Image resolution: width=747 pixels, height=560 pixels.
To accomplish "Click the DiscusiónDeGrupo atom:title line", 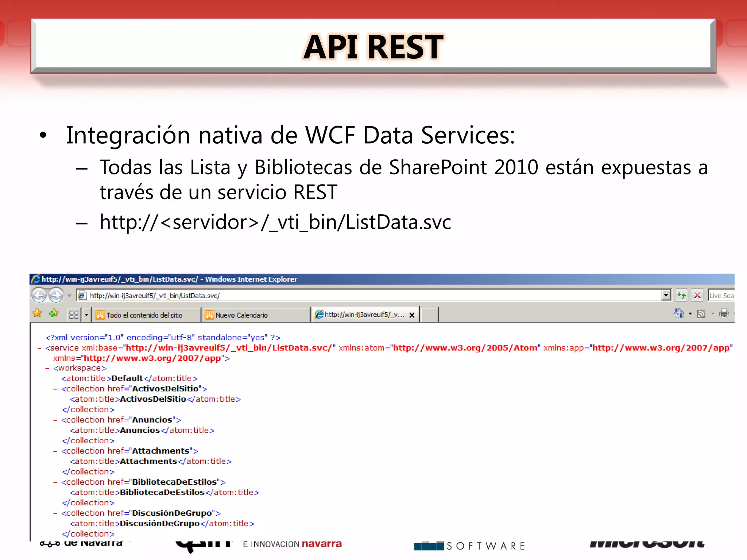I will pos(162,524).
